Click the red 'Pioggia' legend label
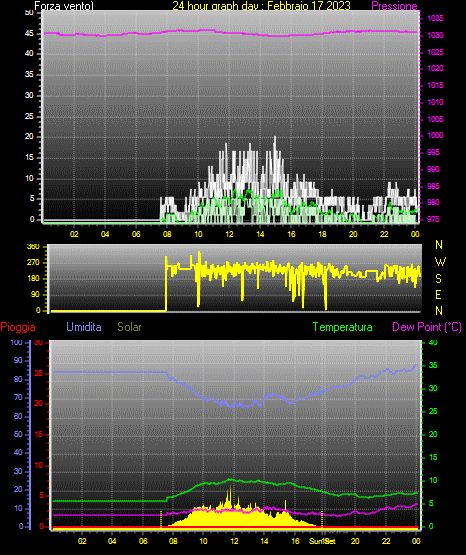This screenshot has height=555, width=466. (x=18, y=327)
